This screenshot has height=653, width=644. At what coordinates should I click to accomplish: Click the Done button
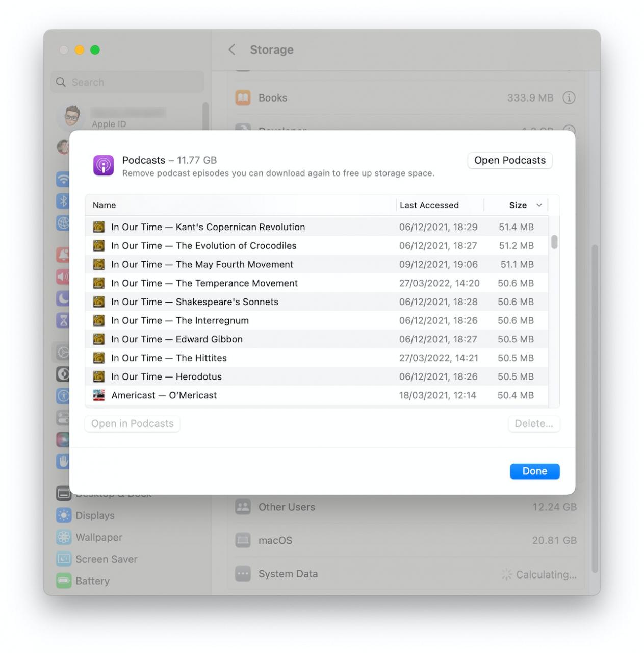click(534, 471)
